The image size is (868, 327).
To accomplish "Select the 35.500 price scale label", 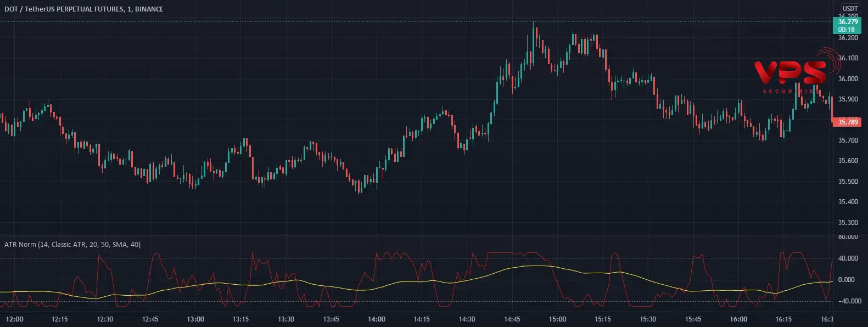I will click(848, 182).
